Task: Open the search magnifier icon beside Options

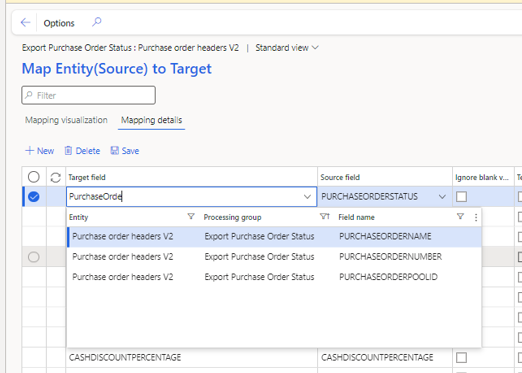Action: click(97, 22)
